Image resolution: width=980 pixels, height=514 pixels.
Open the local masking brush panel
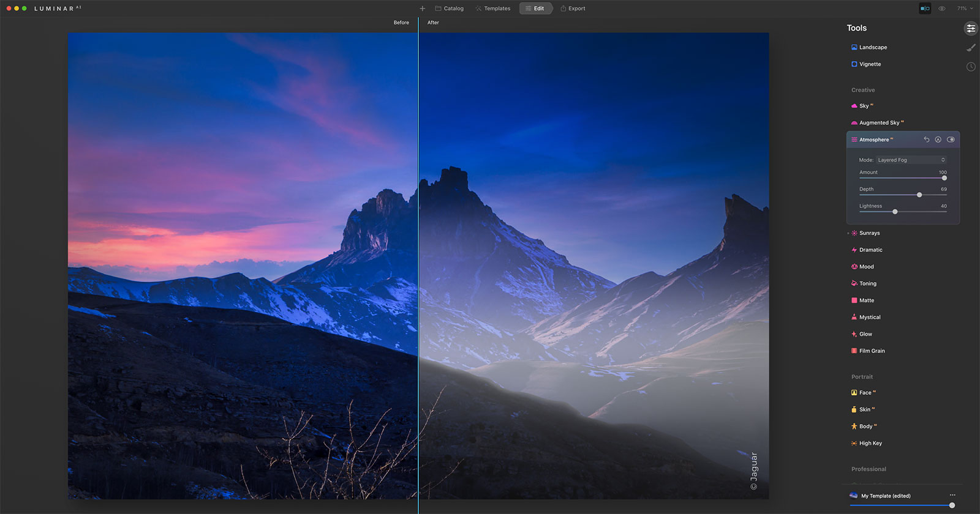pos(971,48)
